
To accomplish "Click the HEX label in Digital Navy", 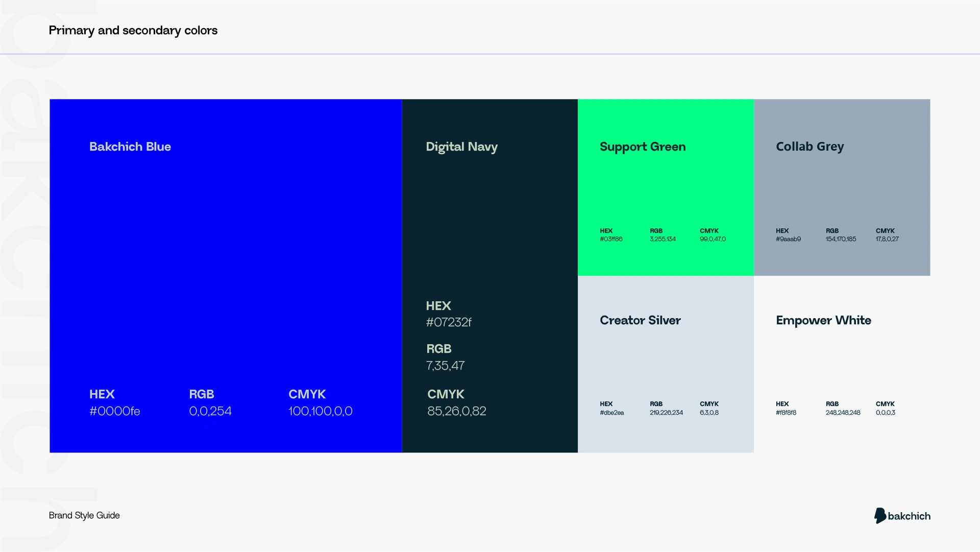I will point(438,306).
